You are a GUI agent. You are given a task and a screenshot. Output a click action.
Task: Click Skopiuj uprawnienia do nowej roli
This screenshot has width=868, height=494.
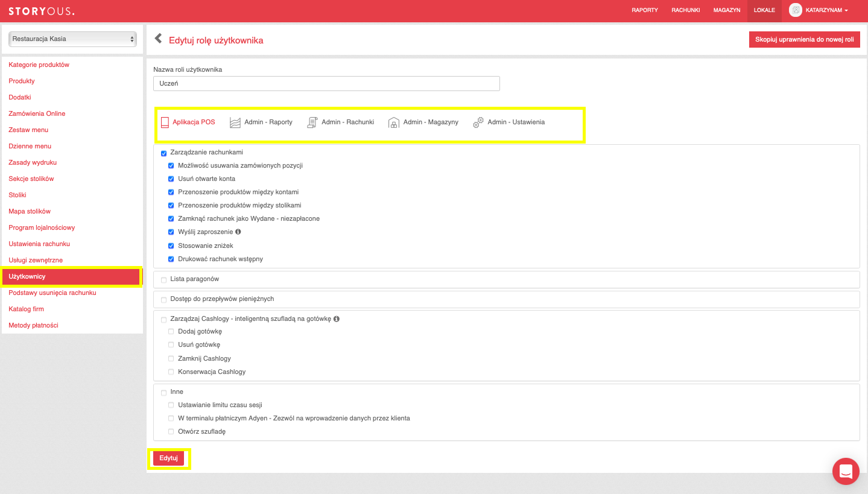(x=805, y=39)
